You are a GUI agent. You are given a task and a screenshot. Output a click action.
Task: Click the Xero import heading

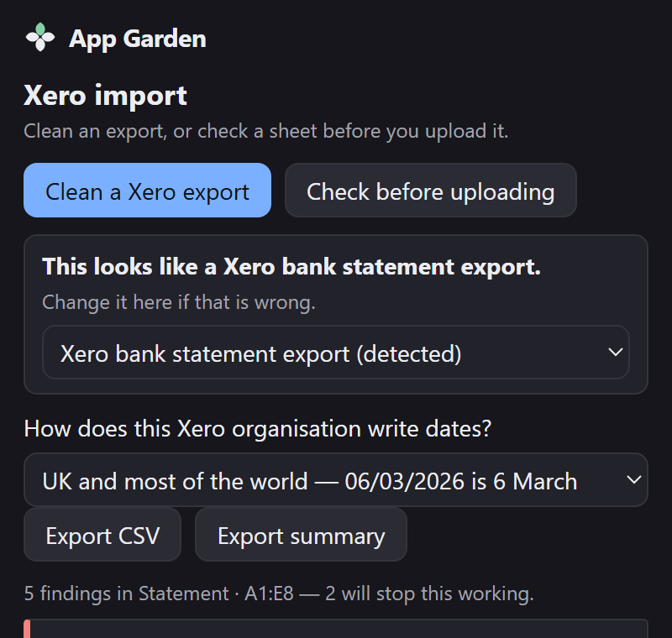coord(106,96)
